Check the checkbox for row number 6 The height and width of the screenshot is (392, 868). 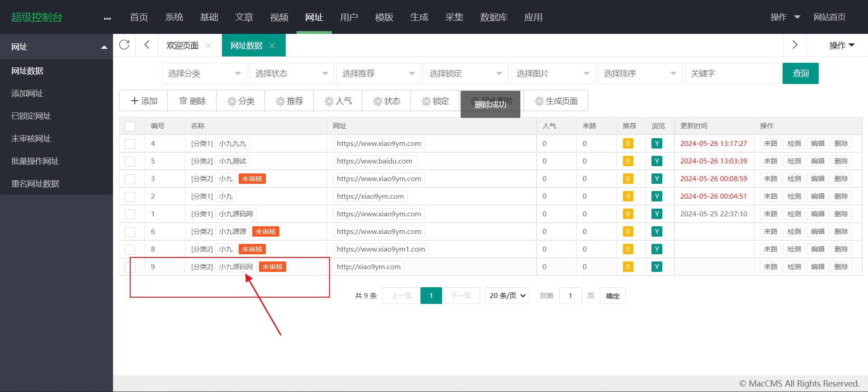130,232
